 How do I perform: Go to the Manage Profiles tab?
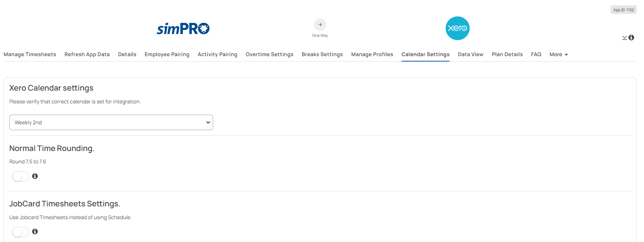coord(372,55)
